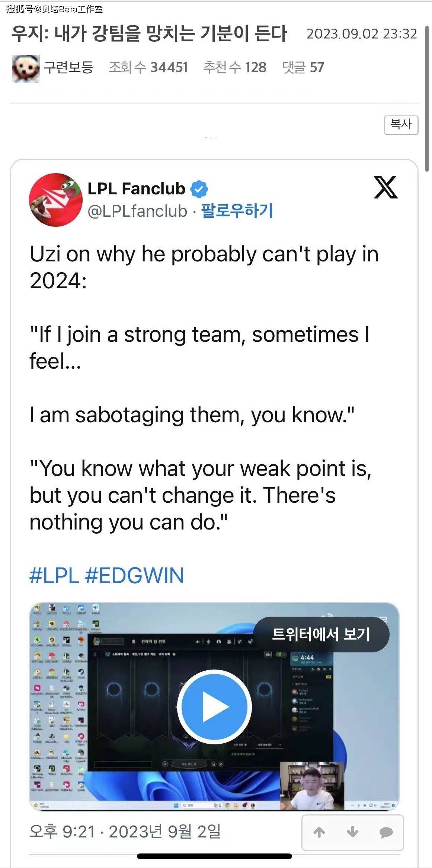Click the tweet timestamp 오후 9:21
The width and height of the screenshot is (432, 868).
coord(62,832)
